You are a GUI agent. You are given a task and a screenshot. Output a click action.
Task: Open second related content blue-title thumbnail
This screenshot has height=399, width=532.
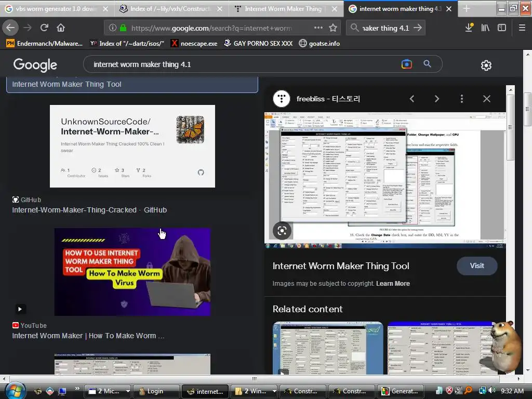(442, 348)
